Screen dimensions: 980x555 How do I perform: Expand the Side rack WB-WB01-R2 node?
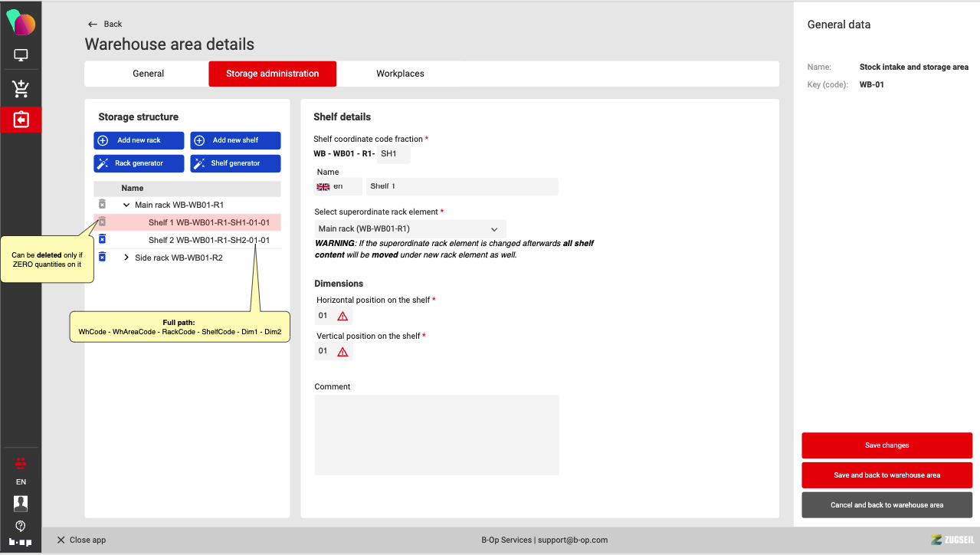[x=126, y=258]
